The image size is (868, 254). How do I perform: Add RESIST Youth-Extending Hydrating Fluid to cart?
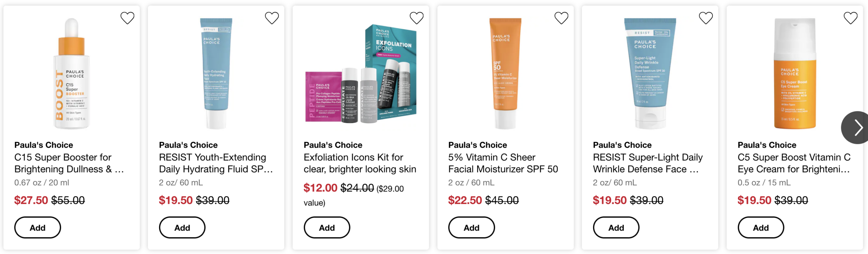coord(182,228)
